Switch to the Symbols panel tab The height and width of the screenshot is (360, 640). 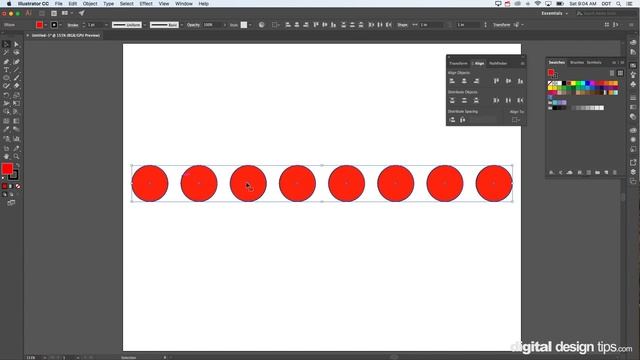coord(594,62)
